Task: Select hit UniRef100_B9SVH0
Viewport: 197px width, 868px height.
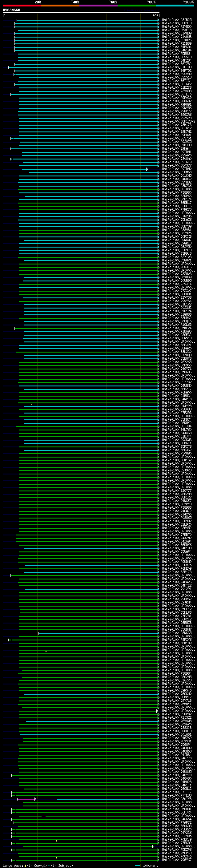Action: (177, 74)
